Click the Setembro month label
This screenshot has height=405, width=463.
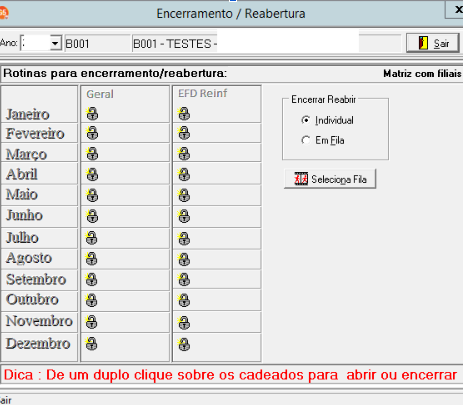(36, 279)
